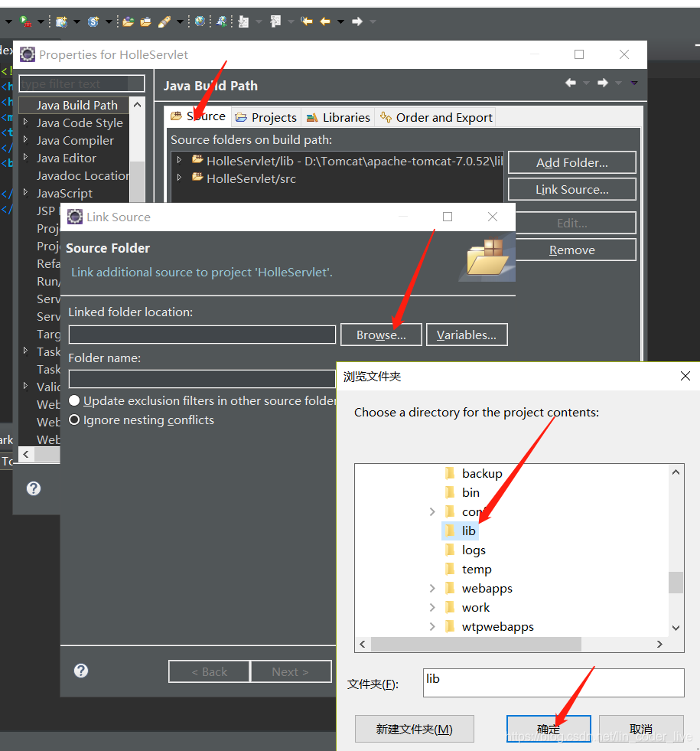Click the HolleServlet/src source folder icon
The width and height of the screenshot is (700, 751).
(197, 177)
